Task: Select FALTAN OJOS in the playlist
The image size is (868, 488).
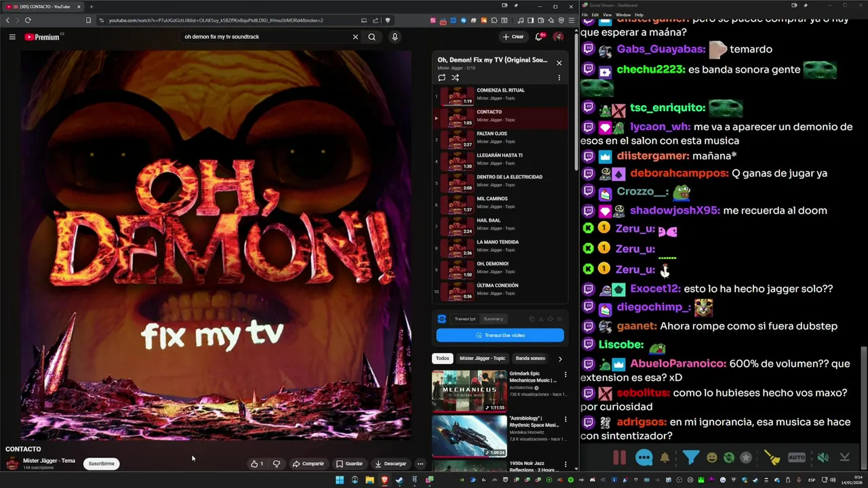Action: [x=500, y=140]
